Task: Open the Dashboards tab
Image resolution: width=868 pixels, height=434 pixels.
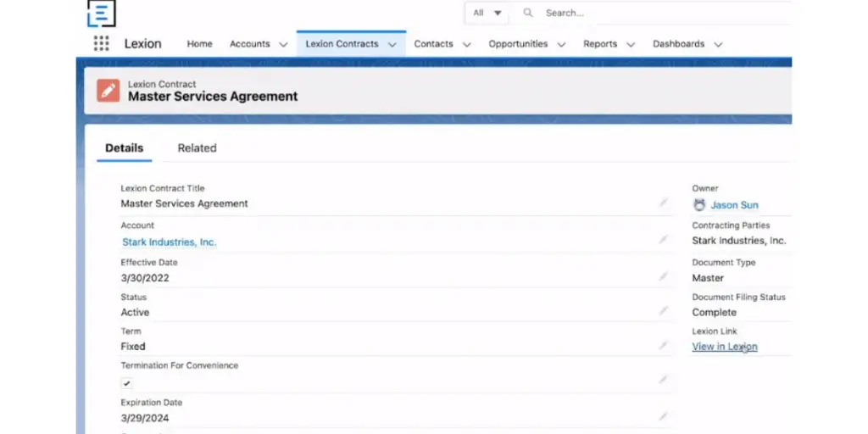Action: [679, 44]
